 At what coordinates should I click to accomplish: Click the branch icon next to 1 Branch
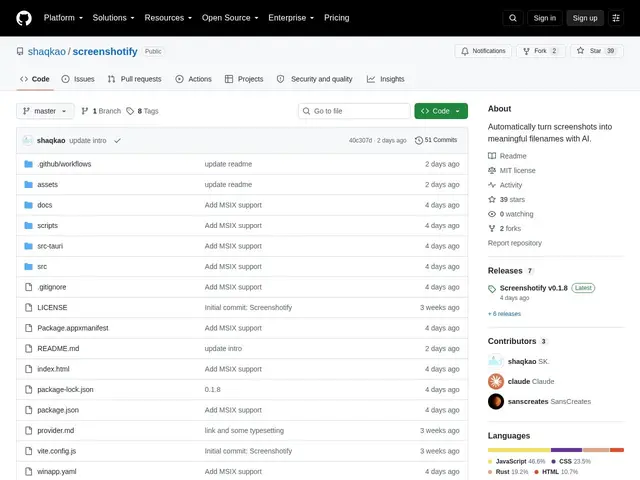click(x=85, y=111)
